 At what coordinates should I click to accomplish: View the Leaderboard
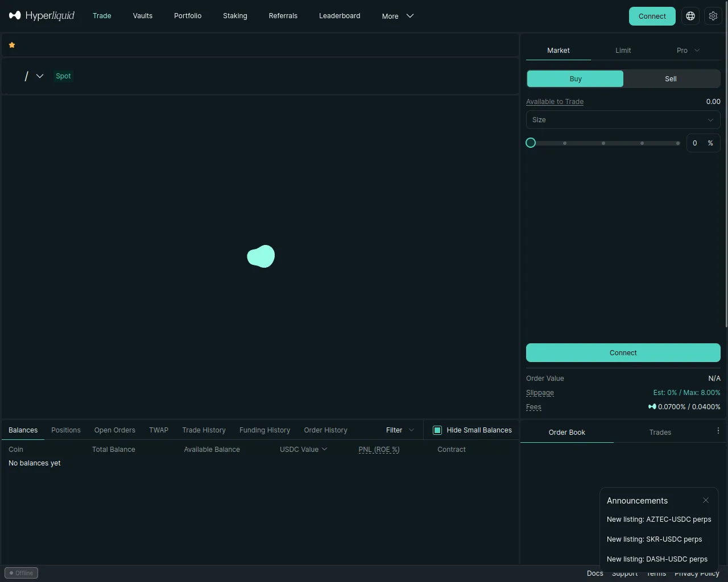[x=340, y=16]
